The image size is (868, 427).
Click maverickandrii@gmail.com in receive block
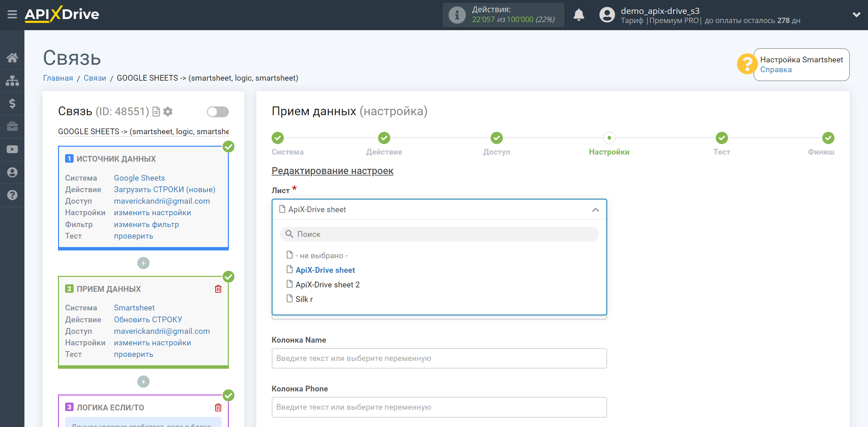[162, 331]
